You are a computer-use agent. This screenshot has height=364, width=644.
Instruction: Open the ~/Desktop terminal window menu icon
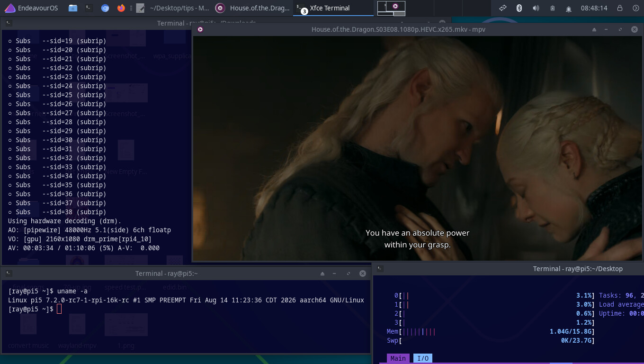point(380,269)
